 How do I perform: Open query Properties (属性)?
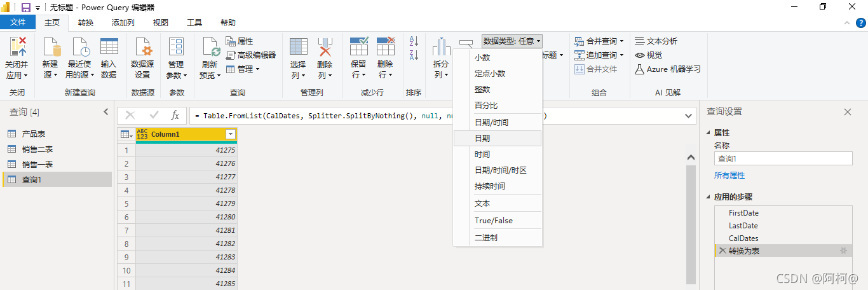240,41
